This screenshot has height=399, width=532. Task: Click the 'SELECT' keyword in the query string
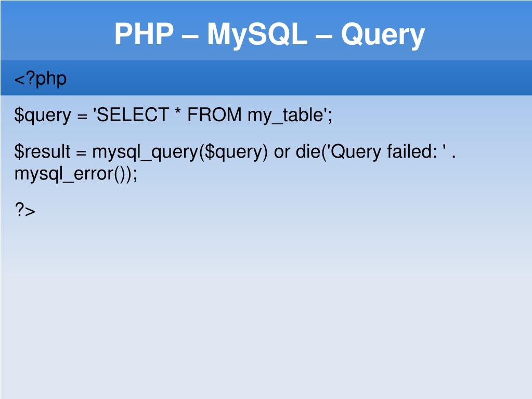133,114
